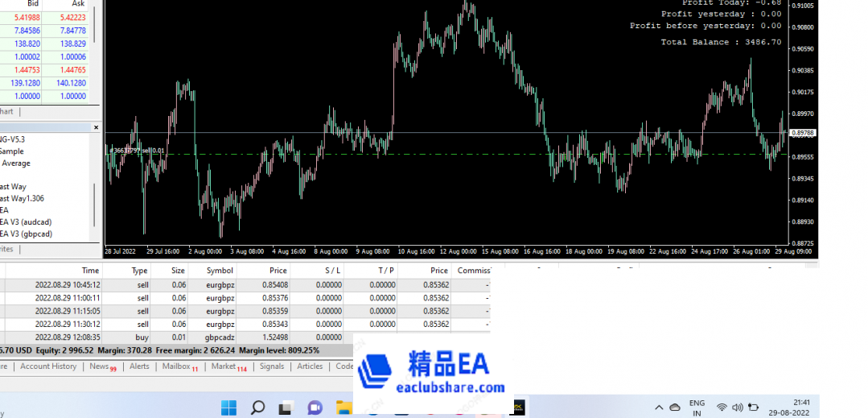Switch to the Account History tab
The height and width of the screenshot is (418, 868).
click(x=48, y=366)
